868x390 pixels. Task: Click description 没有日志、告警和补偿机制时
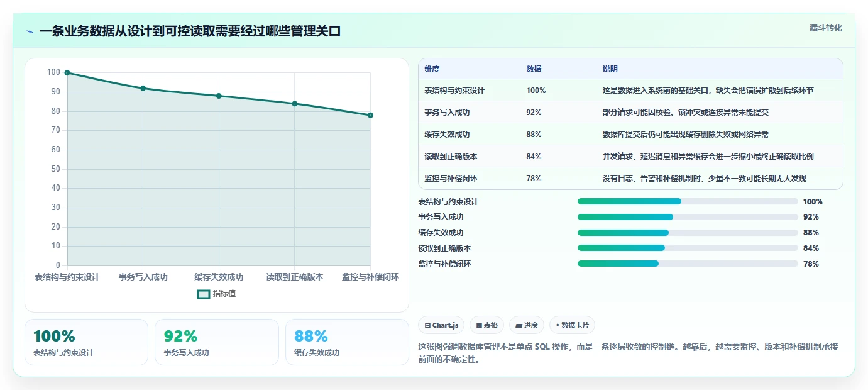pos(704,179)
